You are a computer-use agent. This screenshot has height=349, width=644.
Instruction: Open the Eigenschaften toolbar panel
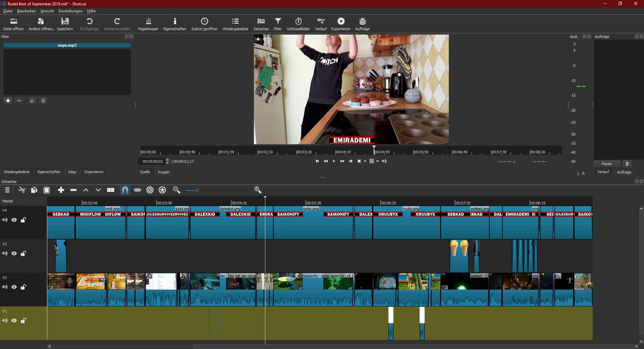174,24
